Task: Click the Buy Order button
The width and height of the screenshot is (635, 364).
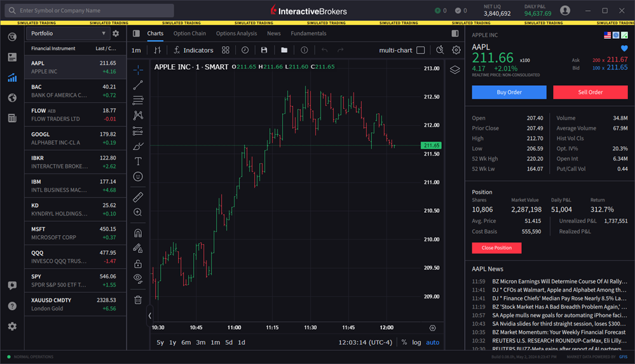Action: pos(509,92)
